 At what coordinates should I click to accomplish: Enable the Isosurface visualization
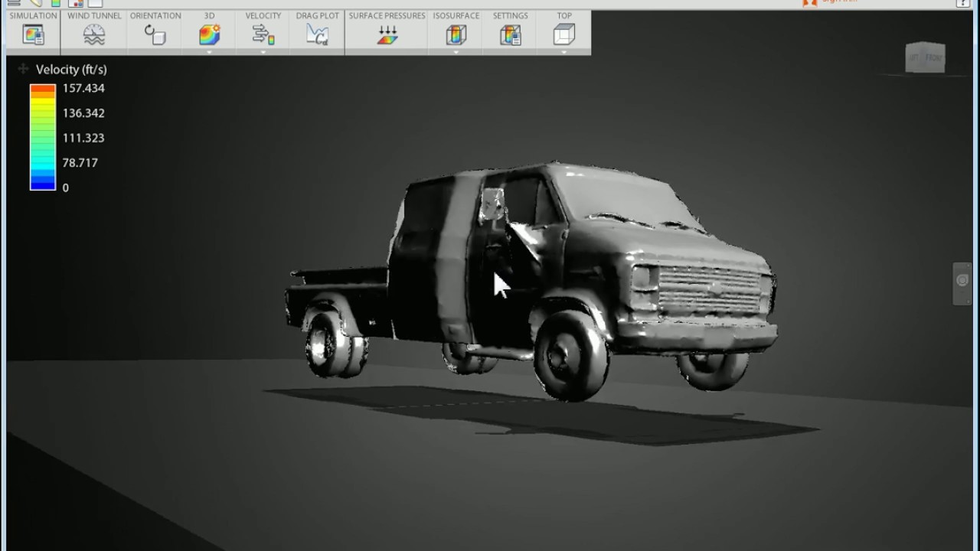[456, 34]
